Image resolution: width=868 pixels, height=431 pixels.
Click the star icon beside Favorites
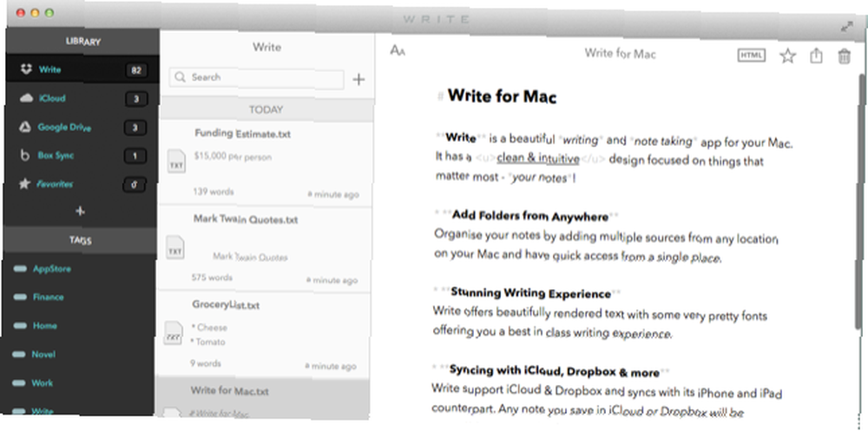tap(23, 184)
